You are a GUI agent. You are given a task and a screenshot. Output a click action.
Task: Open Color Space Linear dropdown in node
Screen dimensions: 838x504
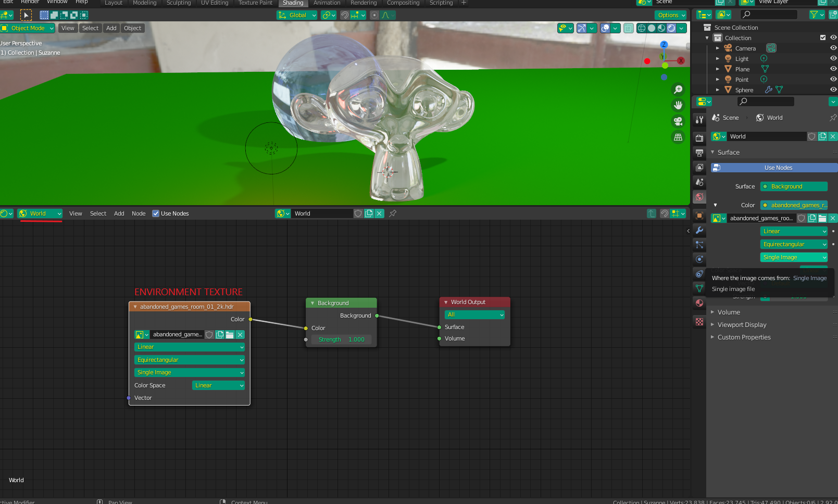[x=218, y=385]
